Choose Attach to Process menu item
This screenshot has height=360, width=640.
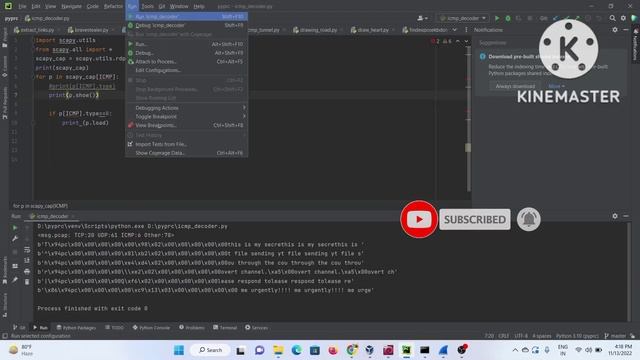[187, 62]
